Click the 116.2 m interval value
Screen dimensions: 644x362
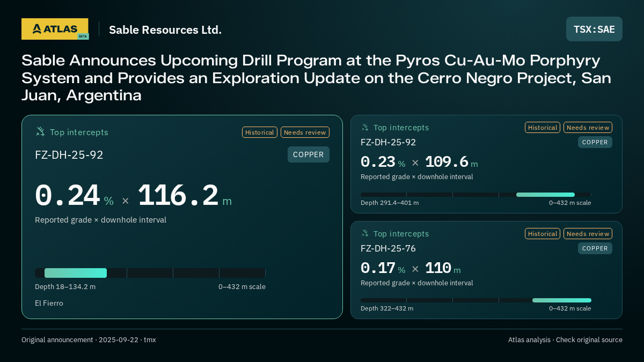click(x=185, y=196)
